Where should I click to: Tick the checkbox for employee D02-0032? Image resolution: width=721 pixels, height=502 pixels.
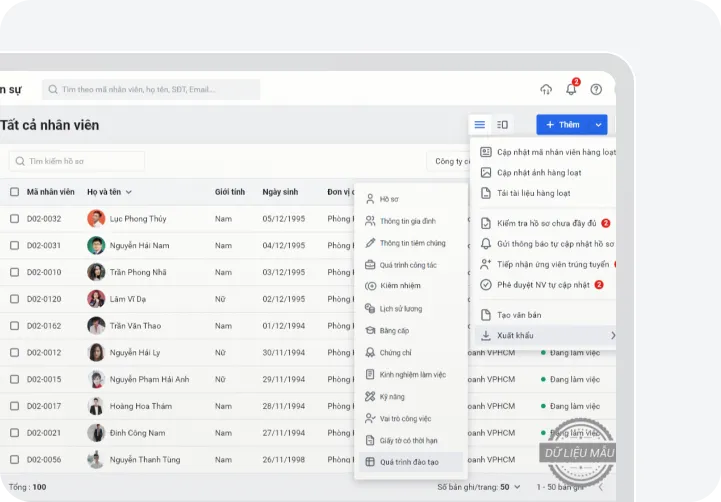(x=14, y=219)
